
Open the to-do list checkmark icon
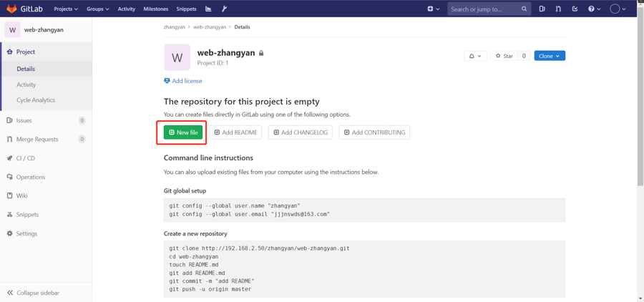click(x=575, y=9)
